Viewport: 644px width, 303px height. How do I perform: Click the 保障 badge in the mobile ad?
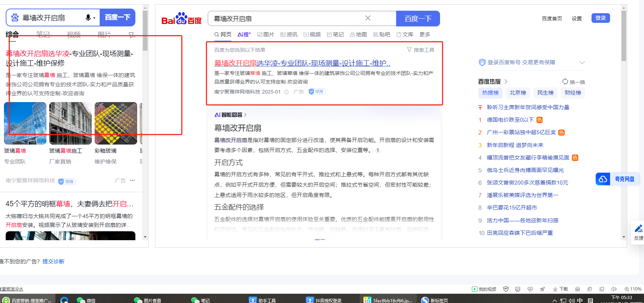(67, 181)
